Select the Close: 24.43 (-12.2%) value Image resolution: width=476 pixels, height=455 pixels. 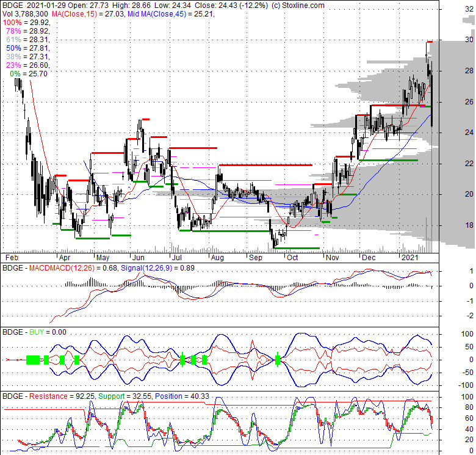231,5
